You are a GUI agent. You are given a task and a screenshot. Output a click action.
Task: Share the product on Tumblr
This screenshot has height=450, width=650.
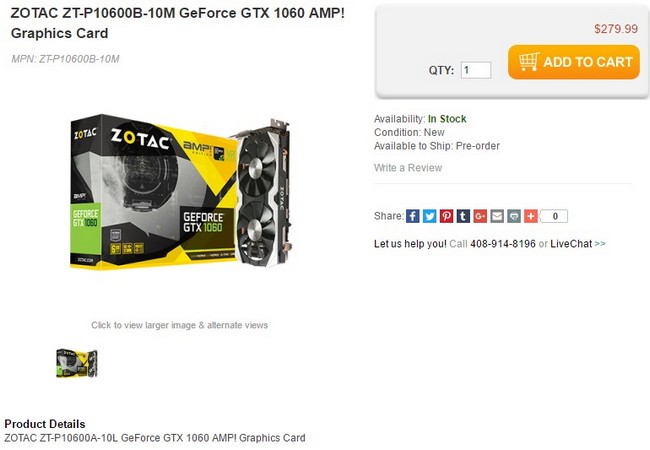pyautogui.click(x=463, y=216)
